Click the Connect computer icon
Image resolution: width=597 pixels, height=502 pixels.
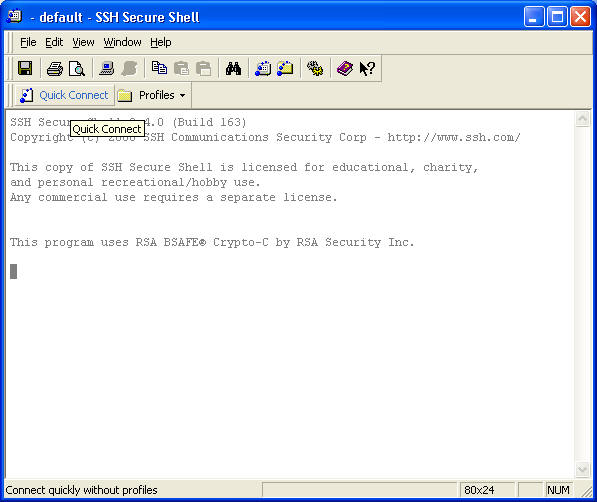[107, 69]
